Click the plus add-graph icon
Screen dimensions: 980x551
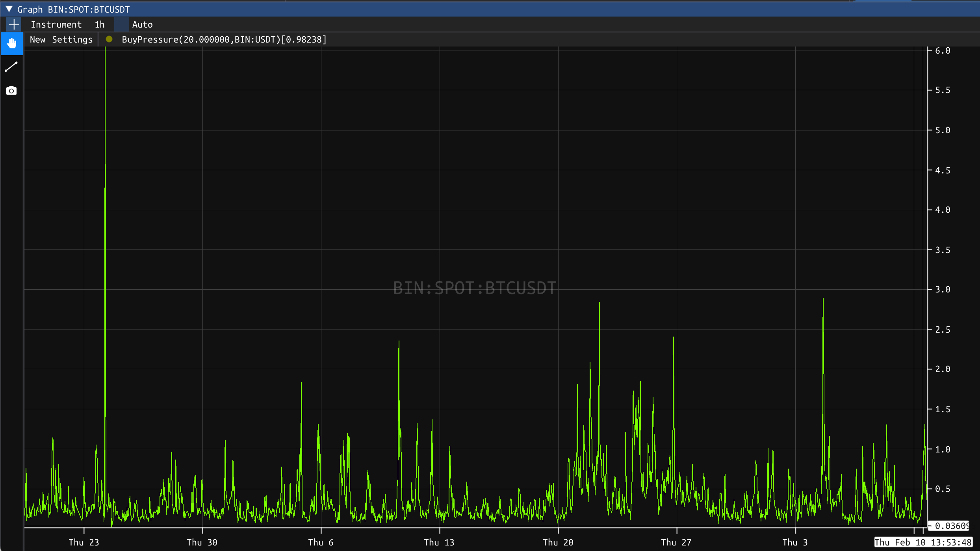coord(14,24)
